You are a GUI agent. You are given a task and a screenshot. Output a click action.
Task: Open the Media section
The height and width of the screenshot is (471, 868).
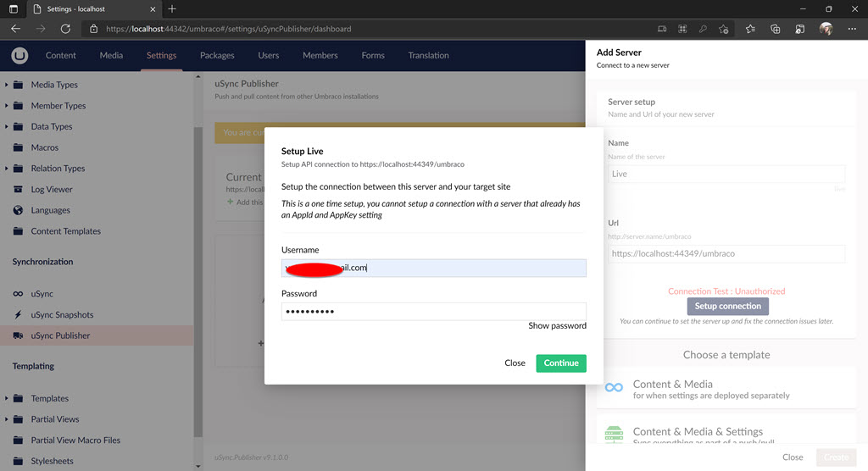coord(111,55)
